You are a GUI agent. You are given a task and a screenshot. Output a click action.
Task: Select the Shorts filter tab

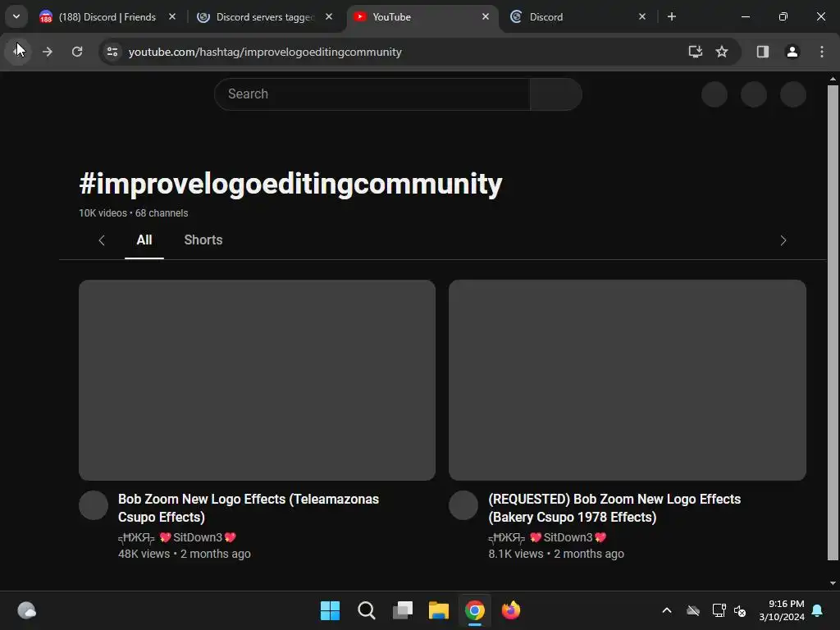pos(203,240)
